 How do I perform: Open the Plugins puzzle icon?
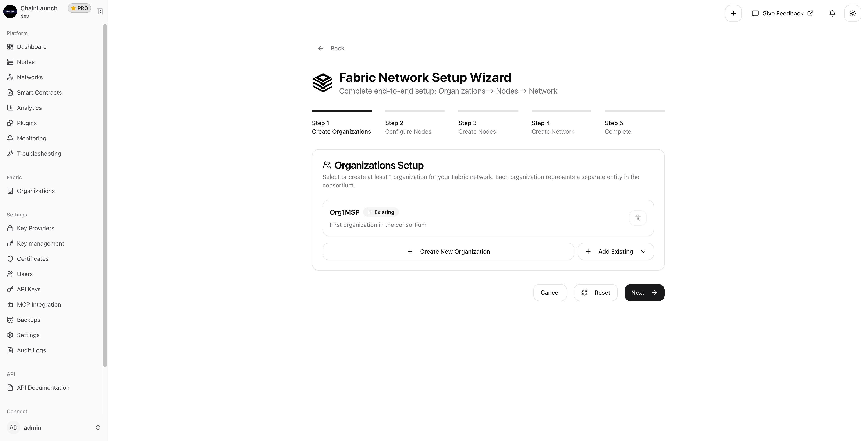point(10,123)
